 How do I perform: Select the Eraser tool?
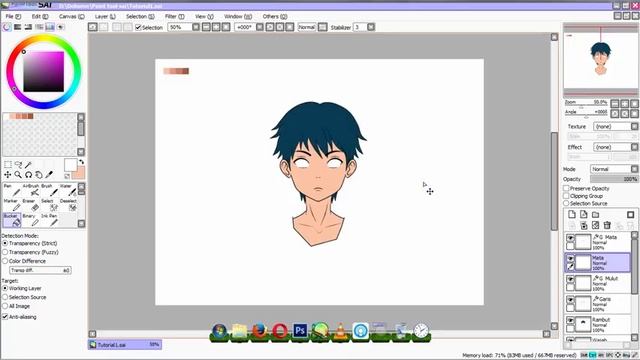point(31,205)
